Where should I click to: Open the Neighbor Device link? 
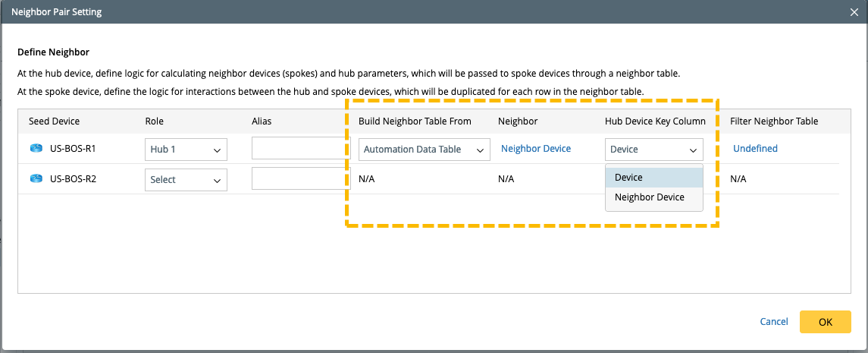pyautogui.click(x=536, y=149)
